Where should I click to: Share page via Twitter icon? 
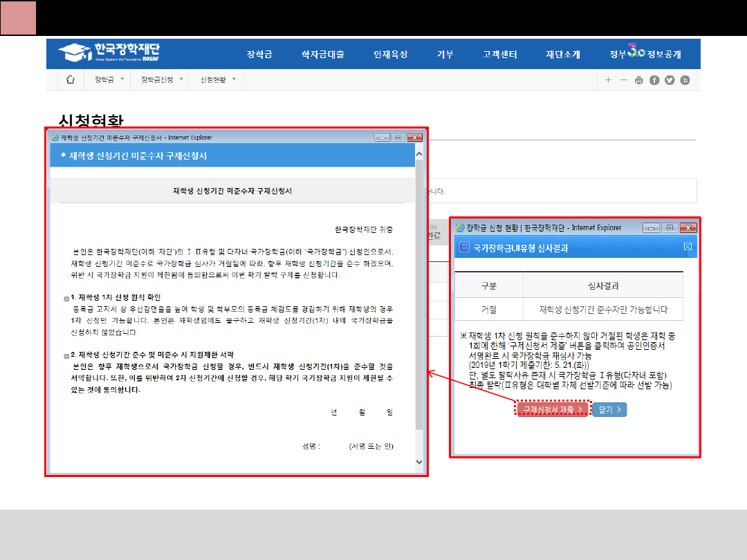(x=670, y=80)
